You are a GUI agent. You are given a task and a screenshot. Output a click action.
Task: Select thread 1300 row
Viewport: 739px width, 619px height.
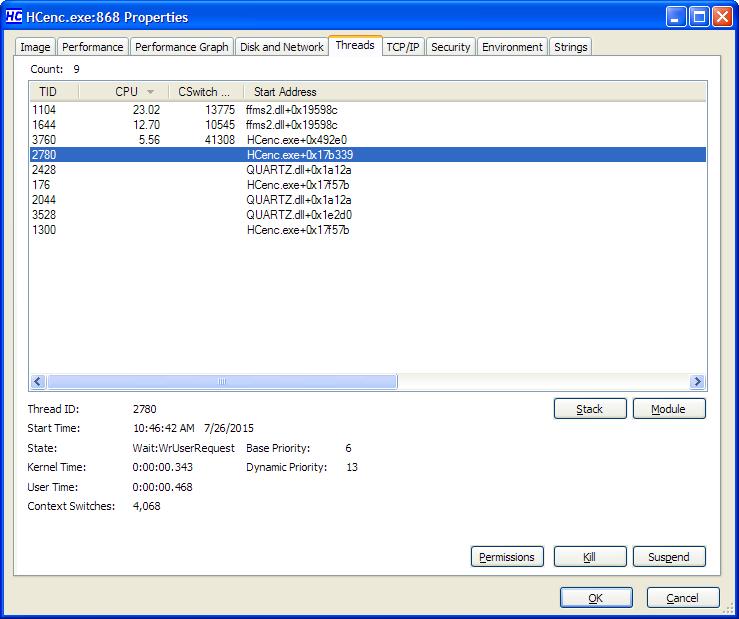pos(368,230)
